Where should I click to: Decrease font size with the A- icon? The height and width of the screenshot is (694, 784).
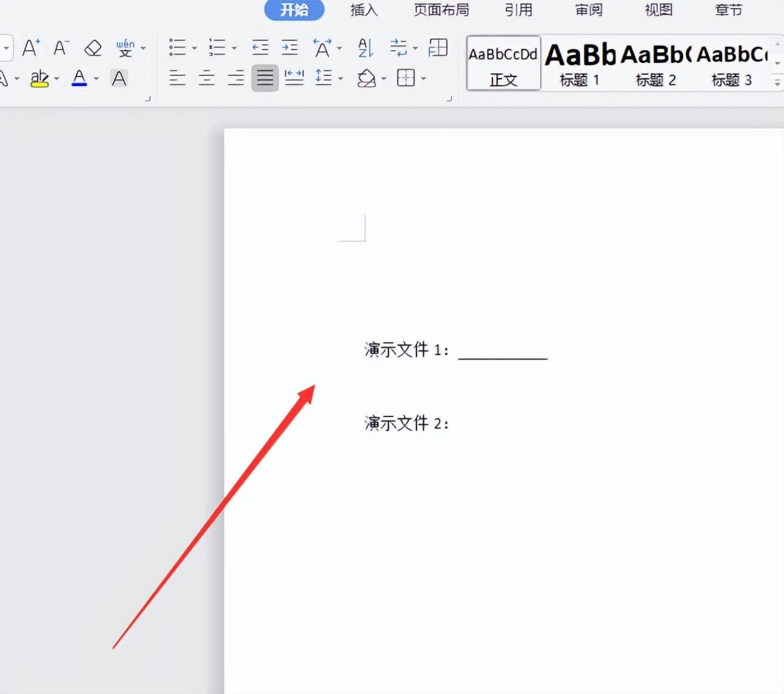[61, 48]
